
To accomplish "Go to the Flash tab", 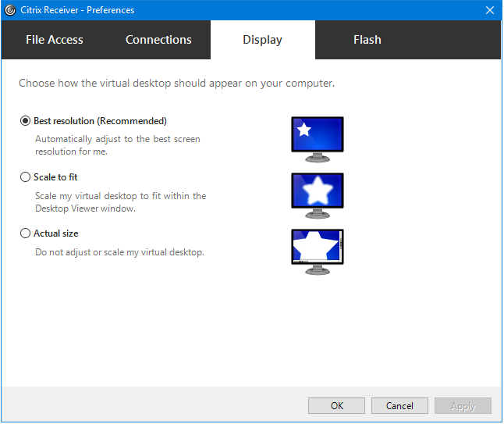I will point(367,40).
